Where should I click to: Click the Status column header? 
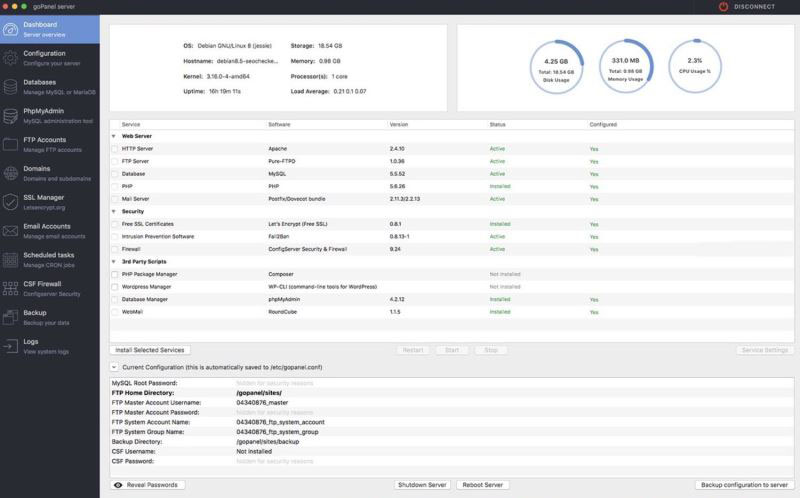tap(497, 124)
